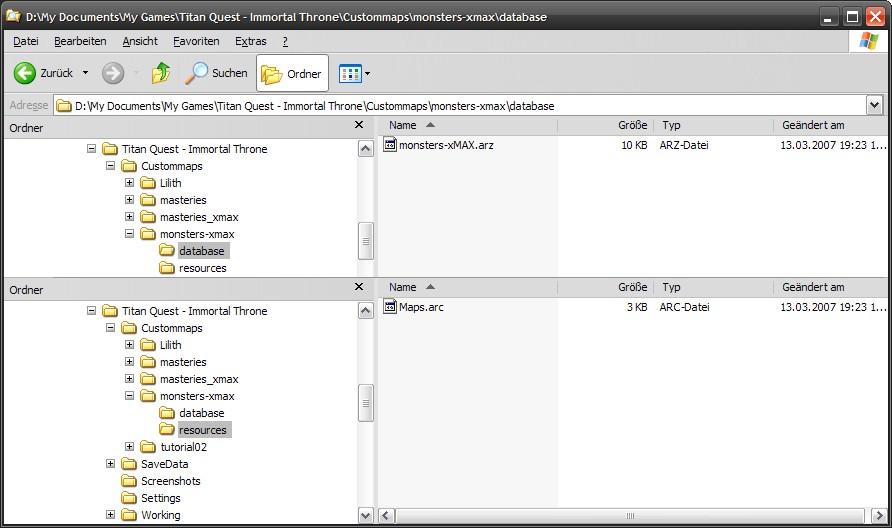
Task: Click the green forward arrow button
Action: pos(113,73)
